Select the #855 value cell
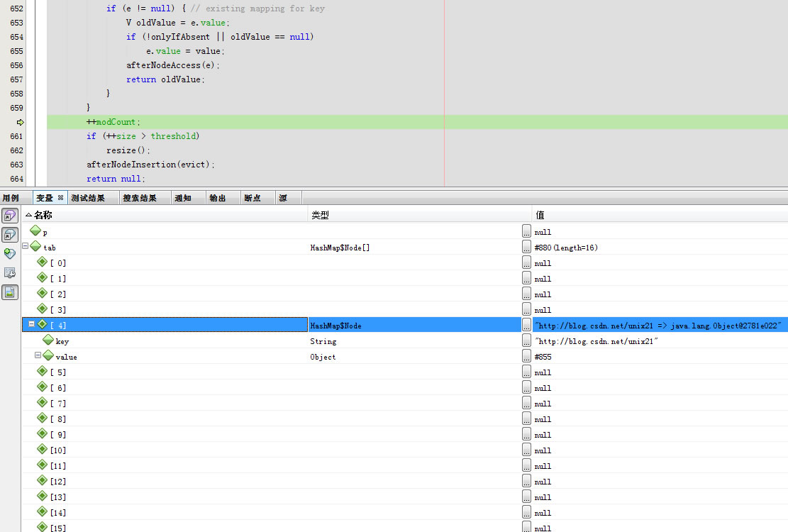This screenshot has height=532, width=788. click(x=543, y=357)
